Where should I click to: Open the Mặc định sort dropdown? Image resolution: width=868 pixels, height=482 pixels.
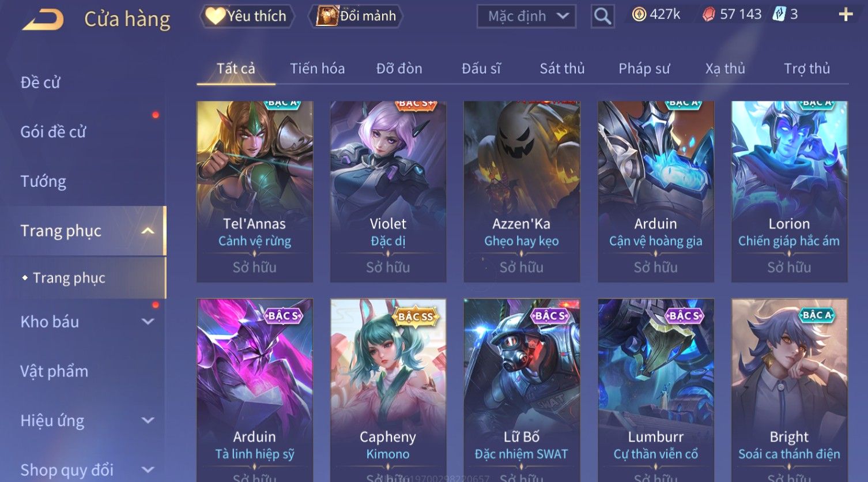(x=526, y=16)
